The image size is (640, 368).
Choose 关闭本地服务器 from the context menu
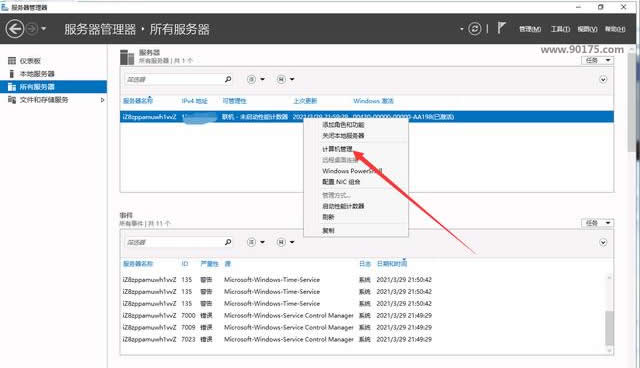point(343,135)
